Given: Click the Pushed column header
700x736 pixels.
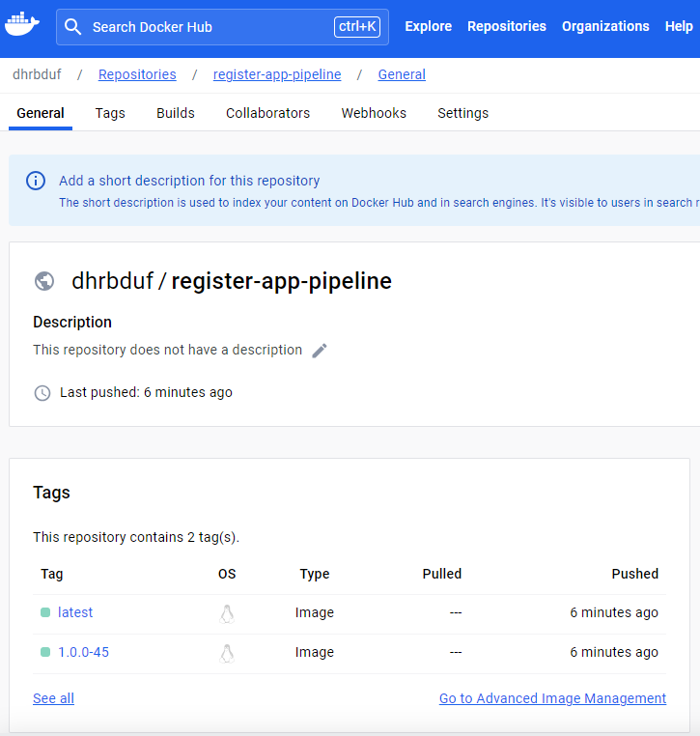Looking at the screenshot, I should click(635, 574).
